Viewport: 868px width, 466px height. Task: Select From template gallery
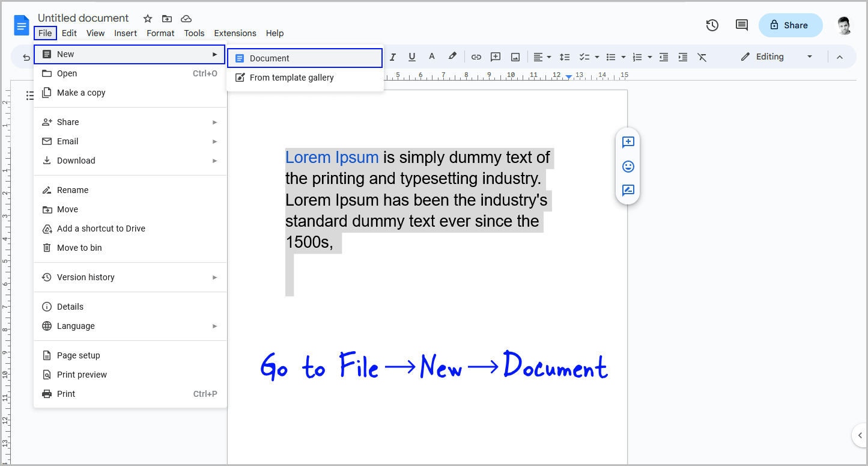(291, 77)
